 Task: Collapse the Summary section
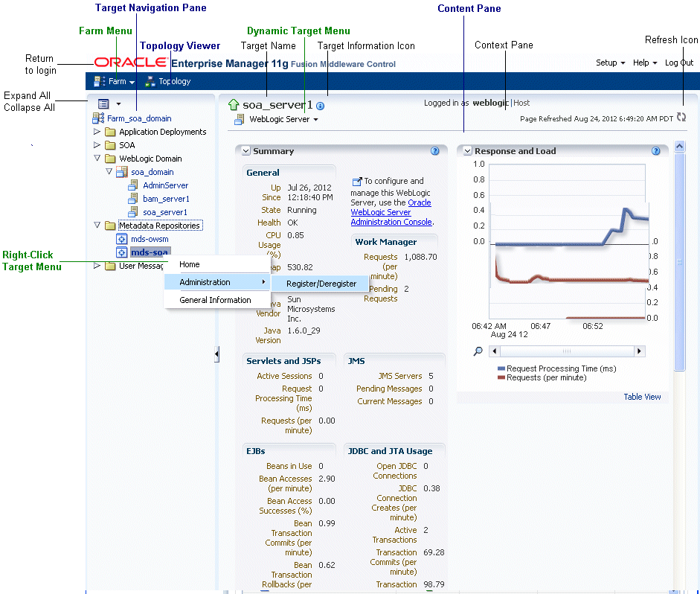(x=245, y=151)
